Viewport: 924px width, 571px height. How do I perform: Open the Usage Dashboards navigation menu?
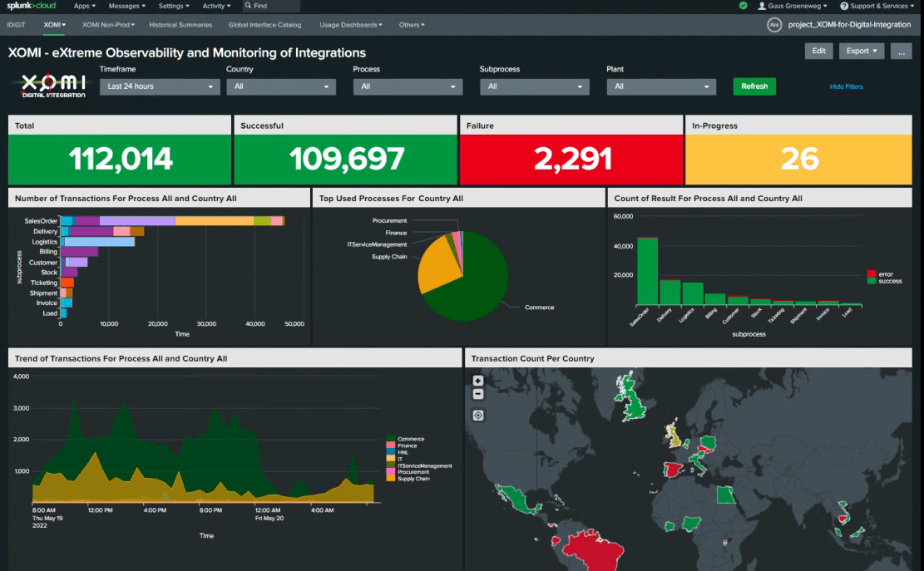(351, 25)
